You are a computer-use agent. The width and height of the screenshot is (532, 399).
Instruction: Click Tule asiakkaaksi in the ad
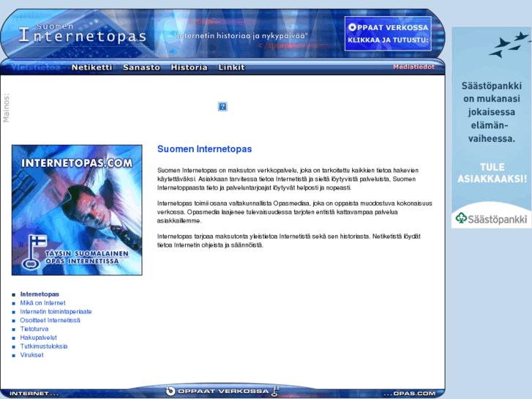tap(492, 173)
